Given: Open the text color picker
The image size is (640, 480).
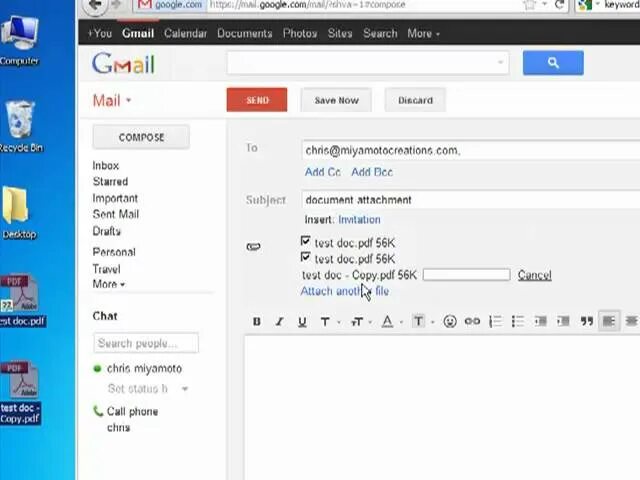Looking at the screenshot, I should [392, 322].
